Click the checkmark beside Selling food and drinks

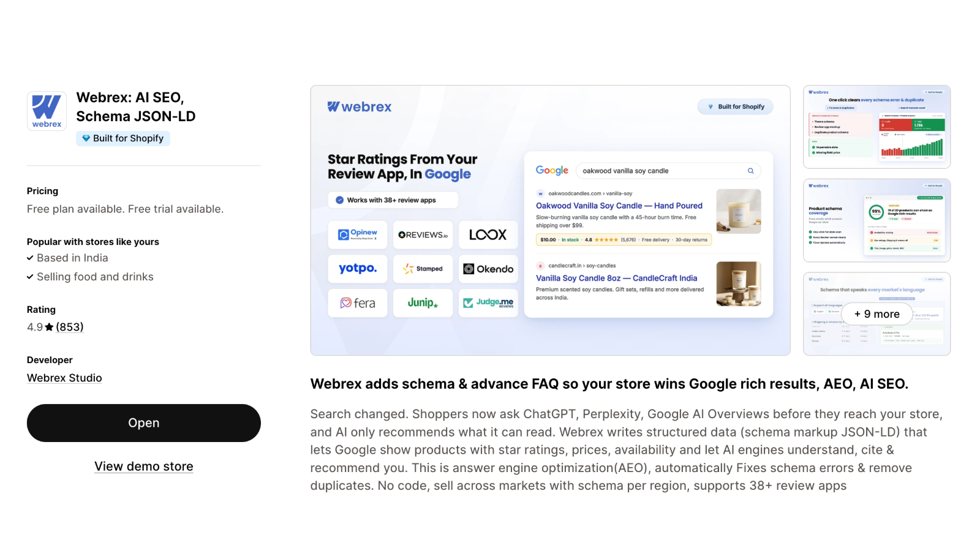(30, 277)
